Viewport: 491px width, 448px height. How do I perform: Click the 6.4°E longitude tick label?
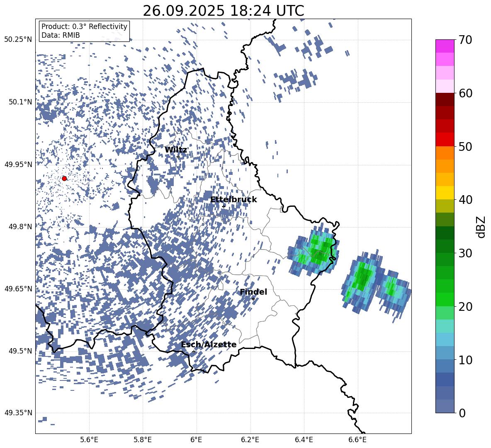pyautogui.click(x=304, y=440)
